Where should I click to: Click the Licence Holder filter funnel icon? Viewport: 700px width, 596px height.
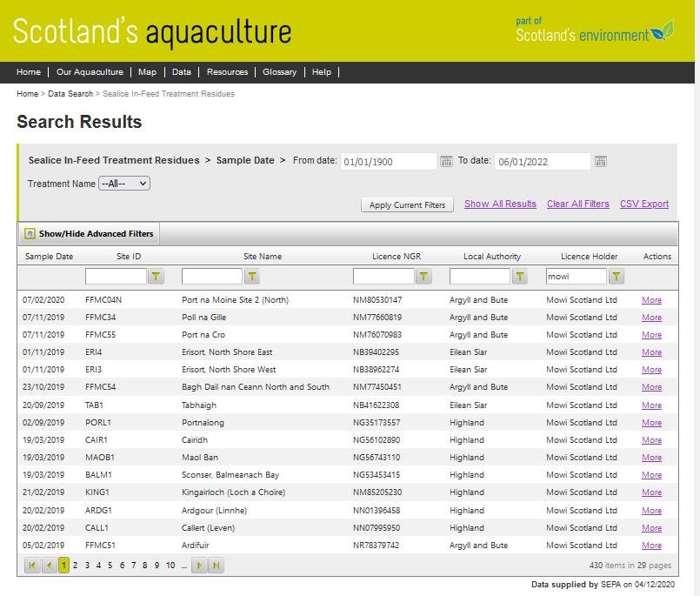click(x=616, y=277)
